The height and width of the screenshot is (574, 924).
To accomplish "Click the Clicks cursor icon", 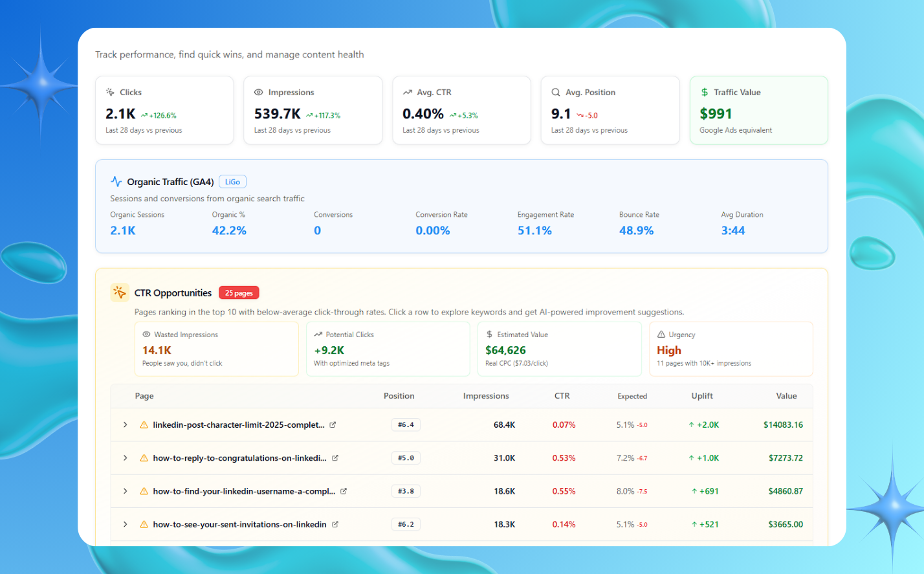I will coord(110,93).
